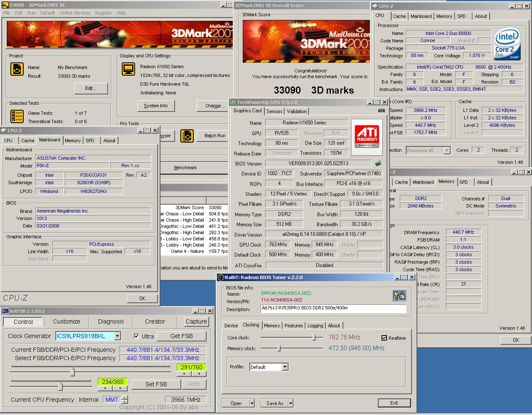
Task: Click the camera screenshot icon in GPU-Z
Action: tap(381, 111)
